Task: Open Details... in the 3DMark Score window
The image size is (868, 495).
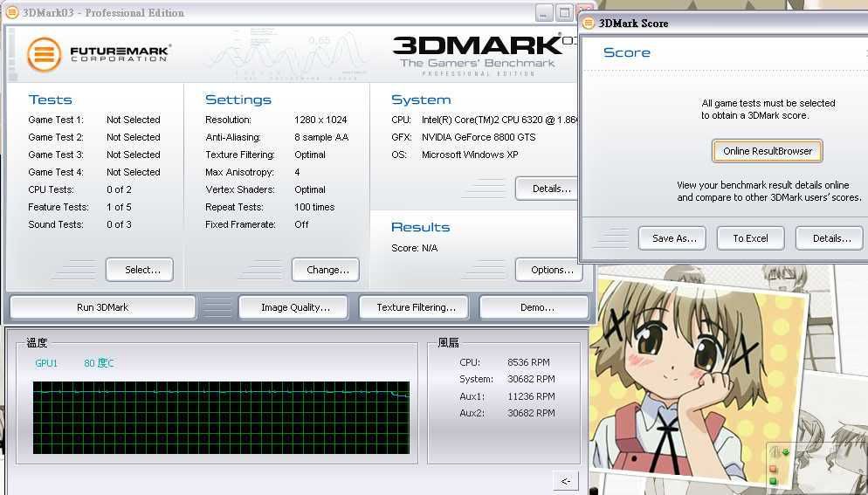Action: [830, 238]
